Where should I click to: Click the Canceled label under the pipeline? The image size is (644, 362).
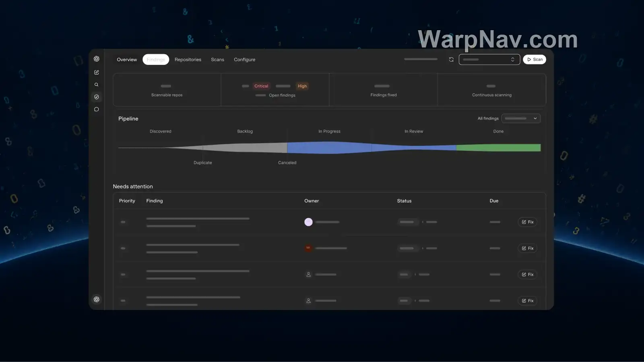tap(287, 163)
